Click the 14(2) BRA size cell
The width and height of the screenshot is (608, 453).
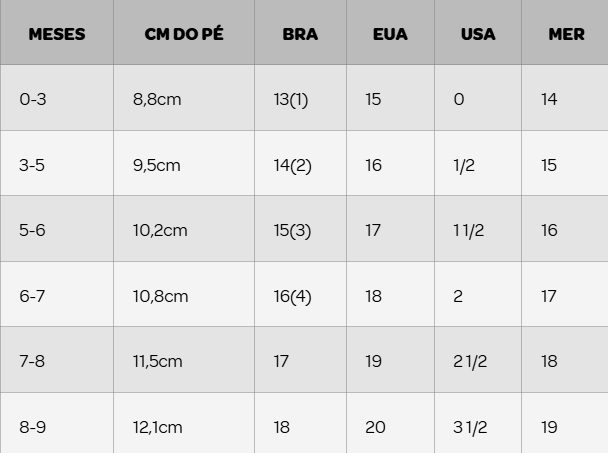tap(292, 165)
